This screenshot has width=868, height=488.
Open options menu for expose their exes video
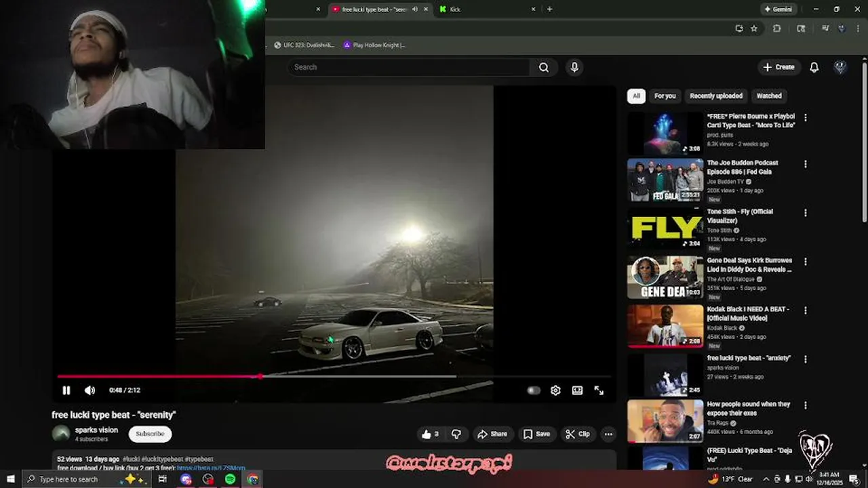805,405
